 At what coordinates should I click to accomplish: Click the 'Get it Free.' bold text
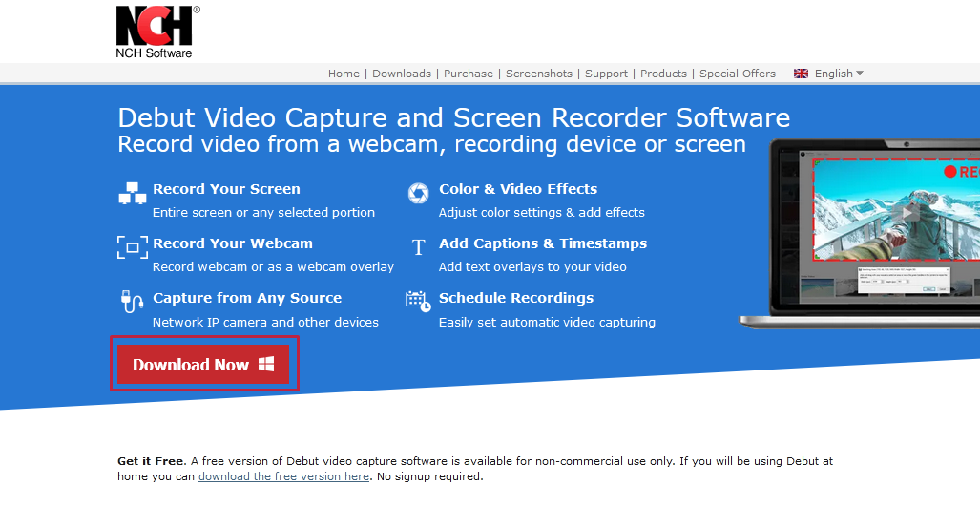click(x=152, y=461)
